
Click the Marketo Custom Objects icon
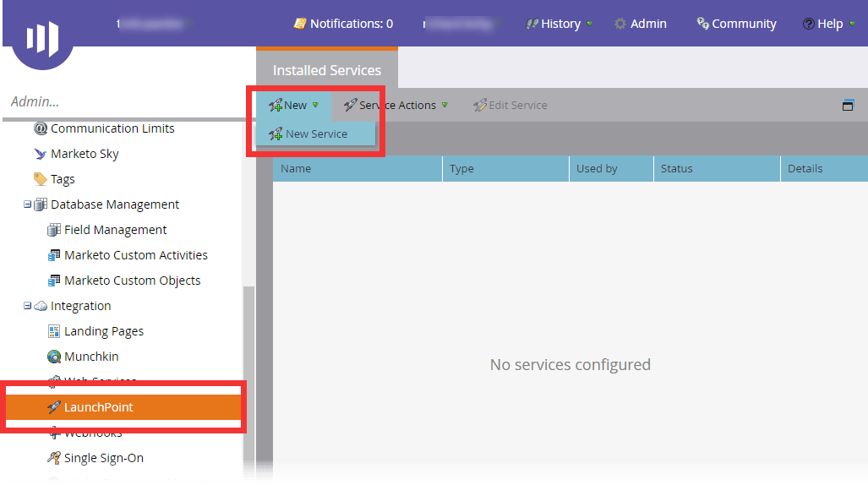click(54, 281)
